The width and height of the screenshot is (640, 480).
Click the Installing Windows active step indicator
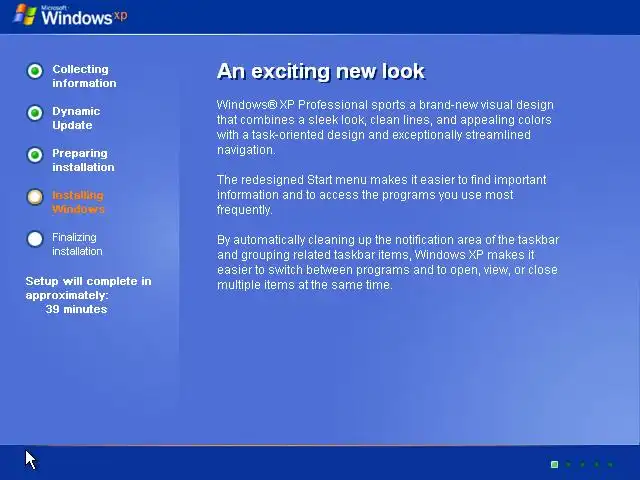35,197
